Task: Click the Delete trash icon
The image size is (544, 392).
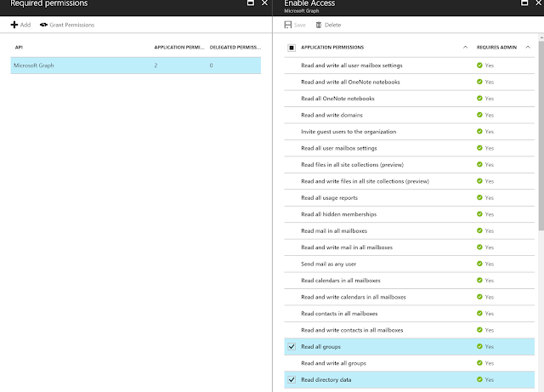Action: [318, 25]
